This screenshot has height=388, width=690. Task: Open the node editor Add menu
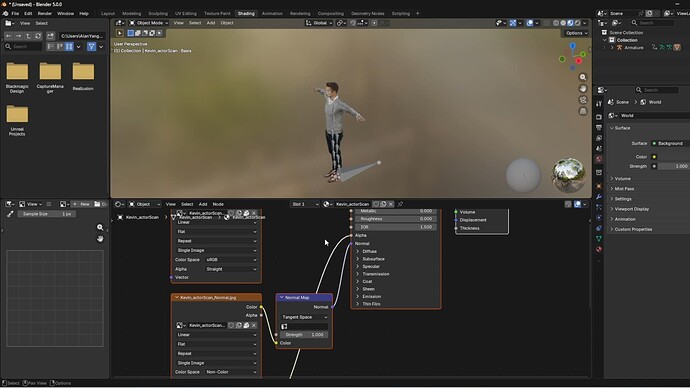[202, 204]
